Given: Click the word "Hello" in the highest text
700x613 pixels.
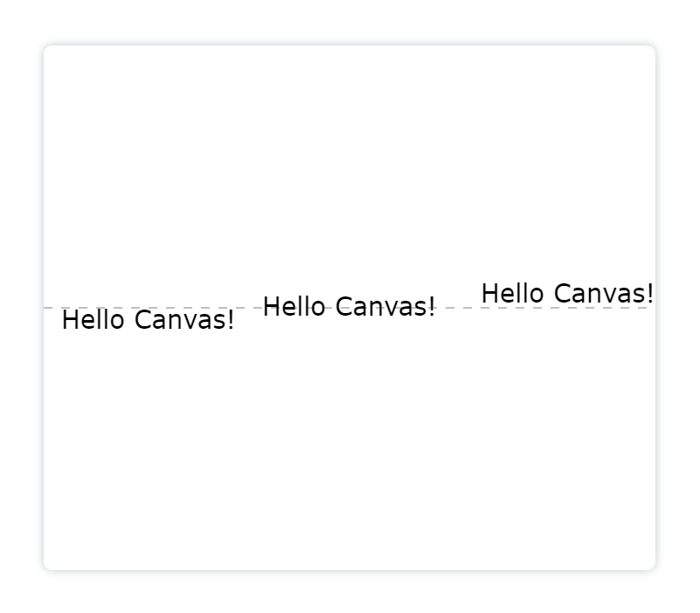Looking at the screenshot, I should point(512,293).
